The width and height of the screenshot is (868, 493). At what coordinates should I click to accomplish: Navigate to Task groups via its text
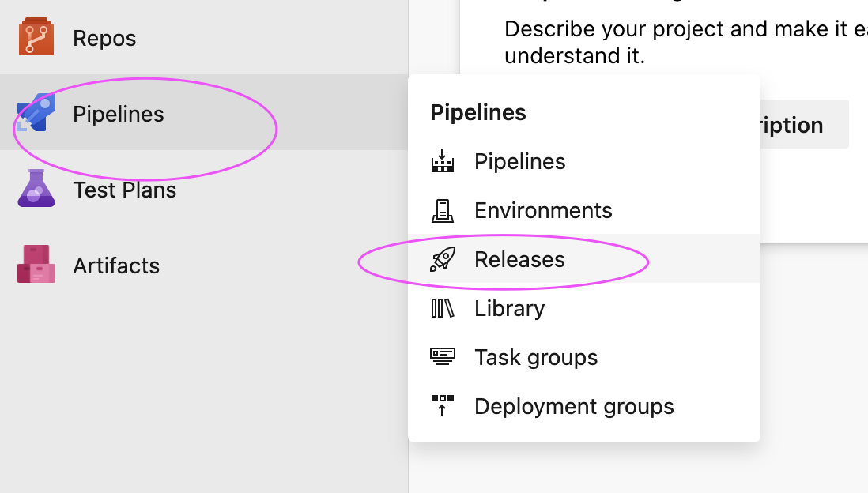click(536, 357)
